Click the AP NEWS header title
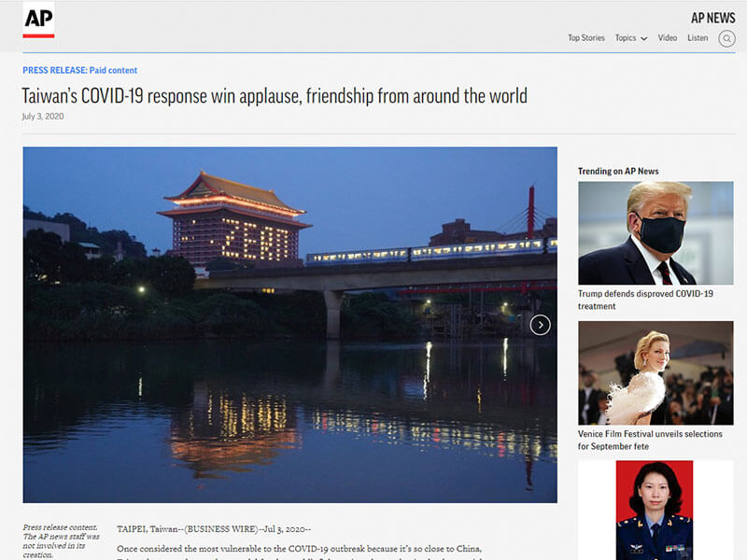This screenshot has height=560, width=747. 712,18
